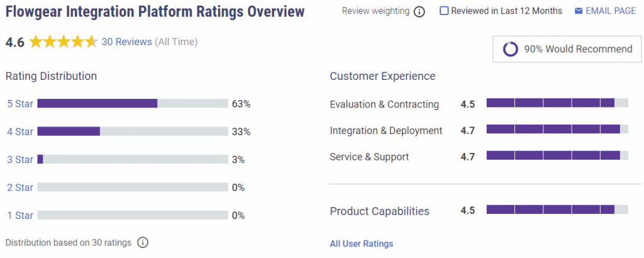
Task: Filter by 4 Star ratings
Action: pos(20,132)
